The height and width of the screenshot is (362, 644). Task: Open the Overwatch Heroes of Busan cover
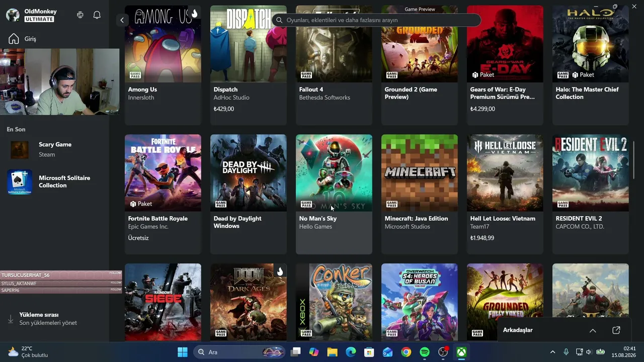pos(420,302)
